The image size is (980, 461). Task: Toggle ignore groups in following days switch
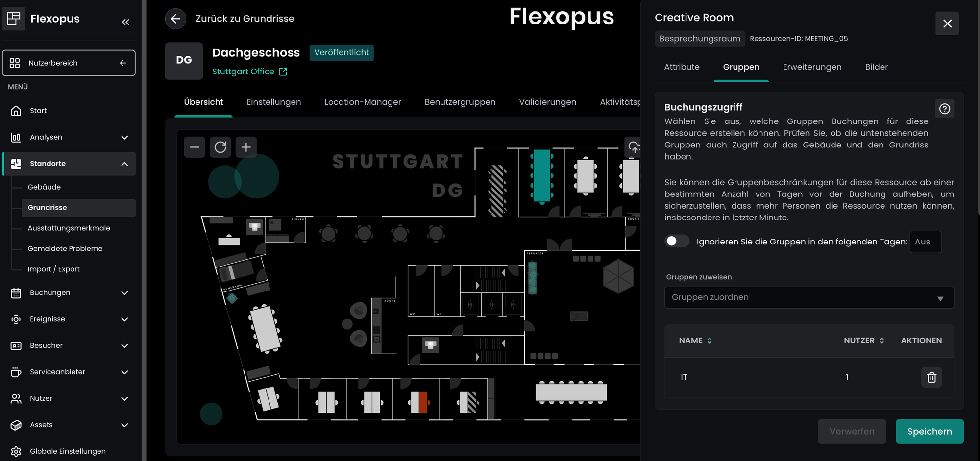pos(677,241)
